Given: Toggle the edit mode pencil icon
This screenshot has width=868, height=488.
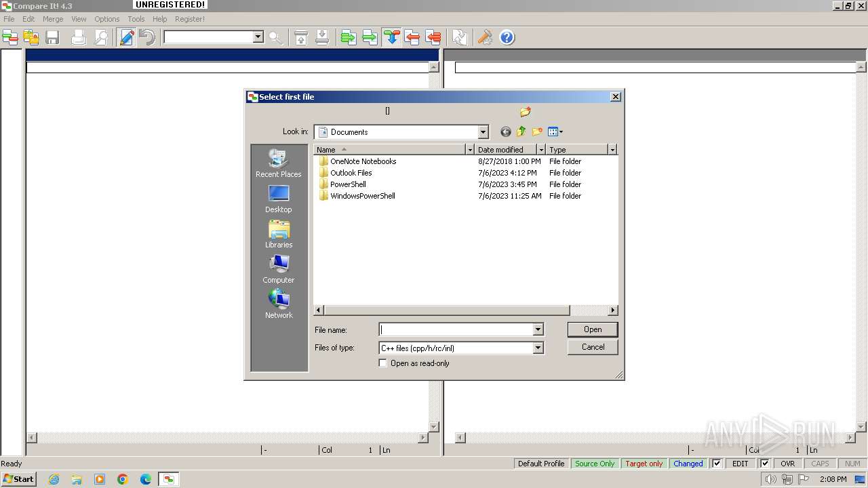Looking at the screenshot, I should 127,37.
